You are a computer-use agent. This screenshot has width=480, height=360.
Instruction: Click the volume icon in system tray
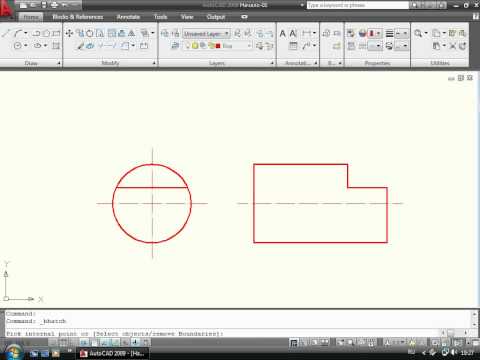click(454, 352)
